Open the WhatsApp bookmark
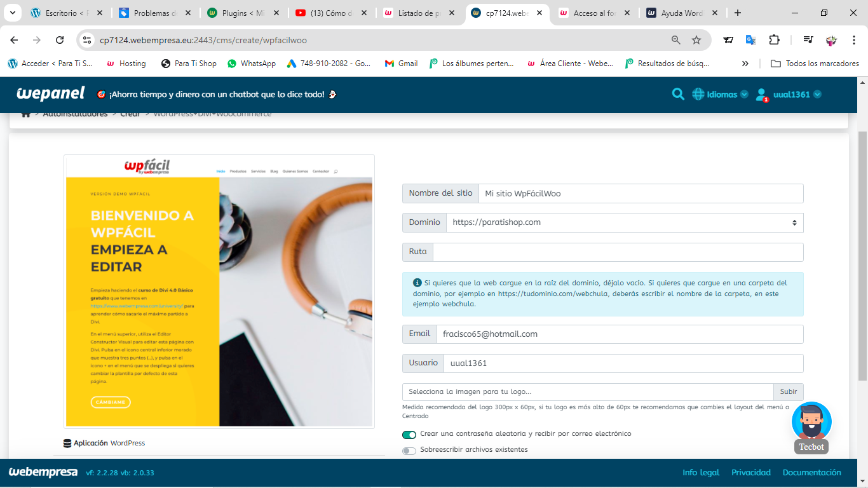868x488 pixels. pyautogui.click(x=252, y=64)
